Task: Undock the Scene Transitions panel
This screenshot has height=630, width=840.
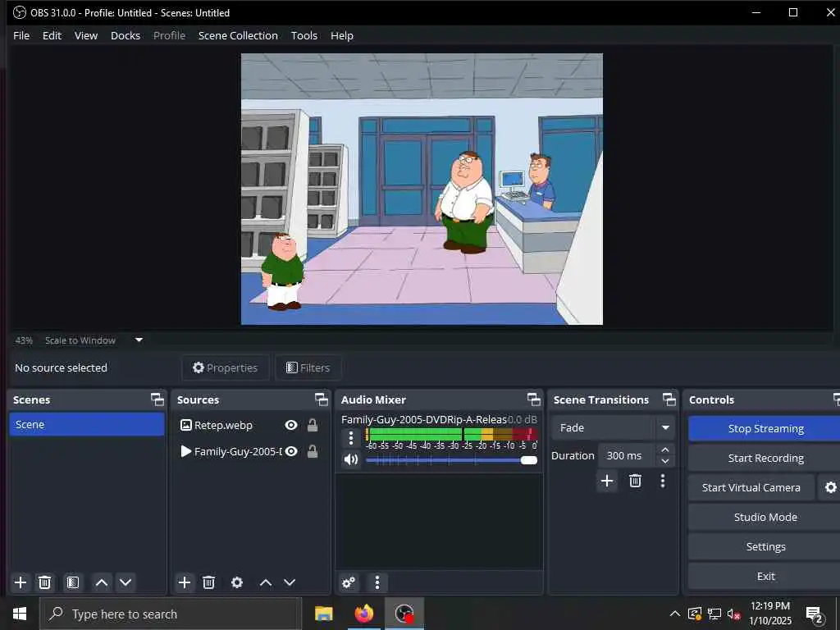Action: click(669, 399)
